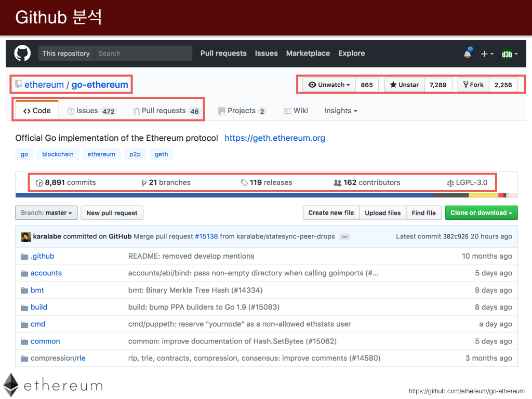Viewport: 532px width, 399px height.
Task: Open the cmd folder
Action: pos(38,324)
